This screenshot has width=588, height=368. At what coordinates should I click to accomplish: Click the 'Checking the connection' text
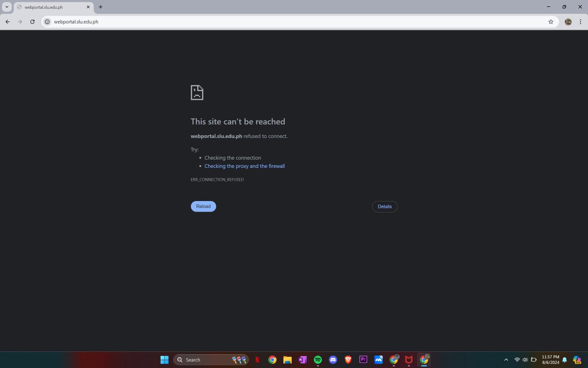pyautogui.click(x=233, y=158)
